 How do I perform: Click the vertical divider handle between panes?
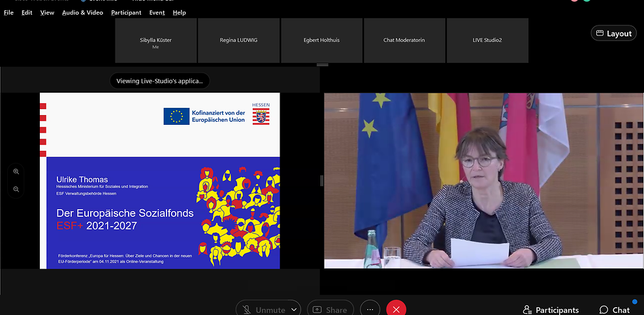321,181
